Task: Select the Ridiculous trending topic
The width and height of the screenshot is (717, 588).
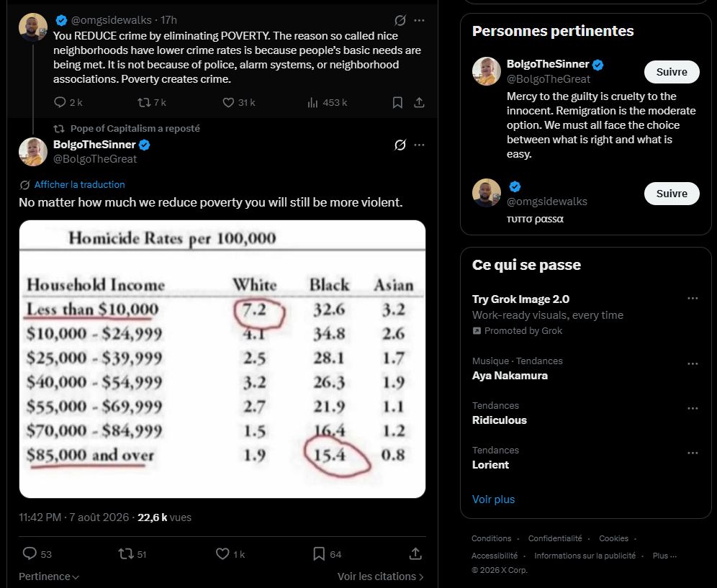Action: click(x=500, y=420)
